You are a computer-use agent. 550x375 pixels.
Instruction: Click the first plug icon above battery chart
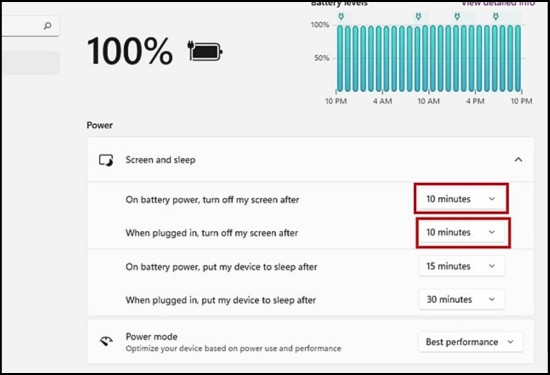click(341, 16)
